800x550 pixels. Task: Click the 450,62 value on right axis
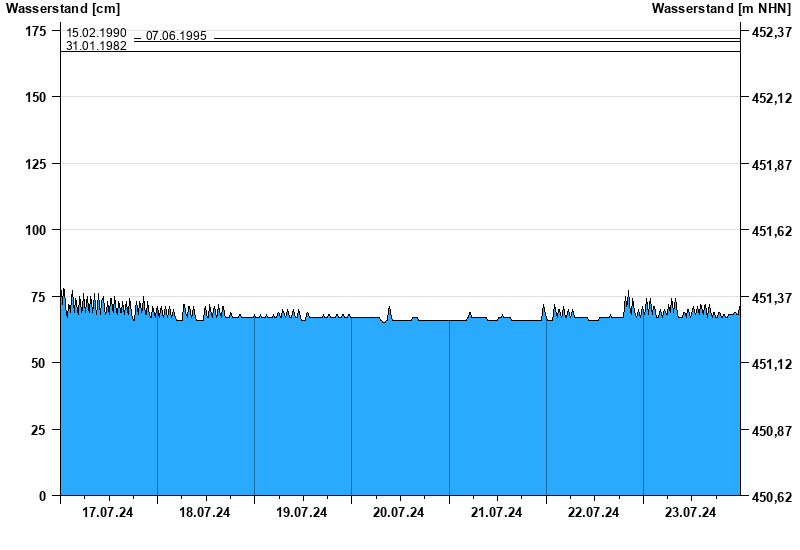tap(768, 497)
